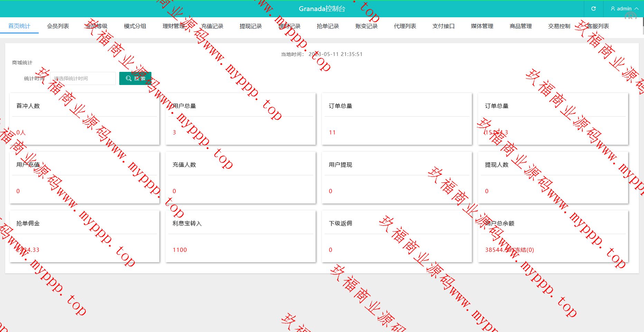Viewport: 644px width, 332px height.
Task: Click the Granada控制台 header title
Action: [322, 9]
